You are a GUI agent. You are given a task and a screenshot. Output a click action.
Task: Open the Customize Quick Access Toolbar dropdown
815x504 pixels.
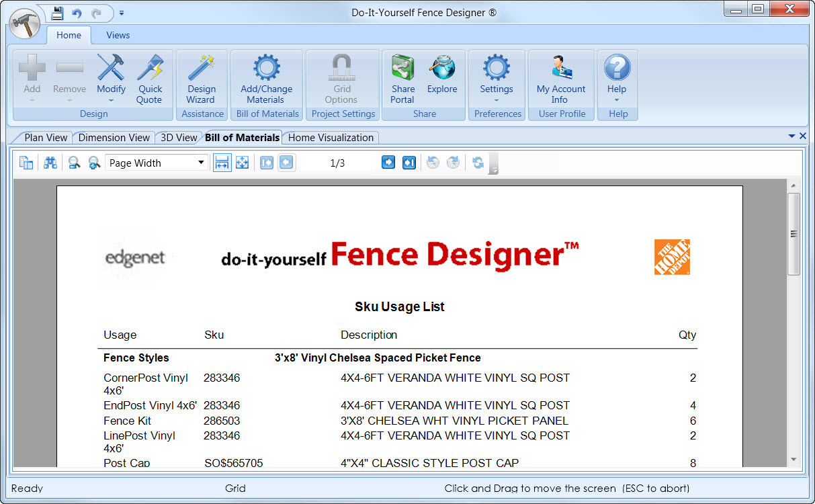121,13
